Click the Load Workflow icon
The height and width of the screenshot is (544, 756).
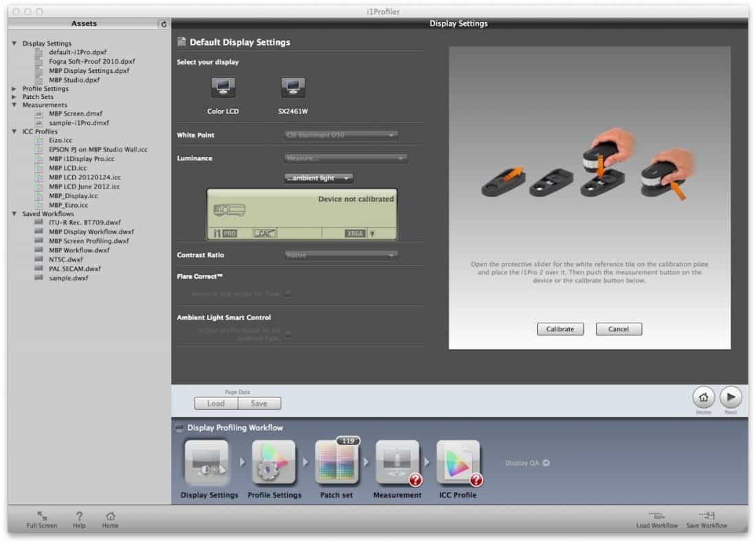(657, 516)
